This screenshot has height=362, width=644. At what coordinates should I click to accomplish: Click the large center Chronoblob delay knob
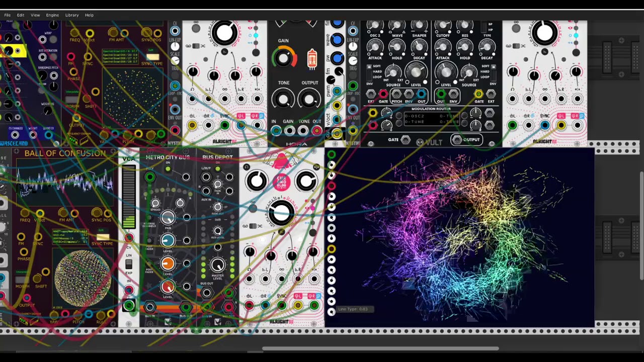281,212
